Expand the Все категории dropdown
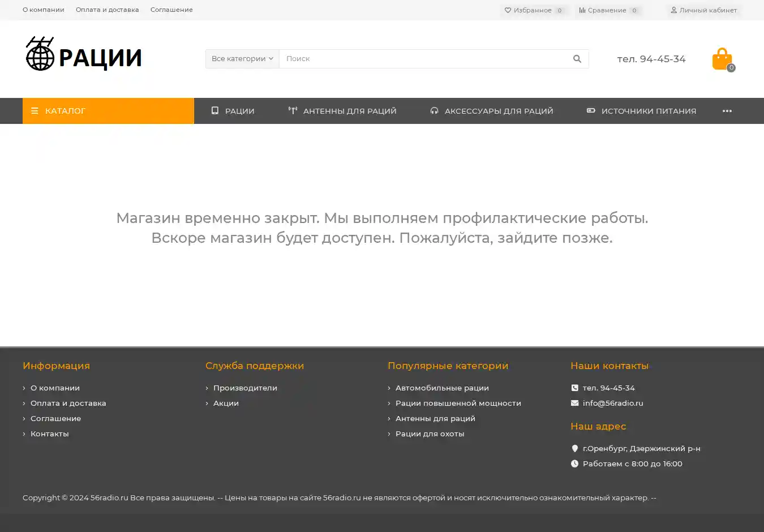The height and width of the screenshot is (532, 764). [x=242, y=59]
